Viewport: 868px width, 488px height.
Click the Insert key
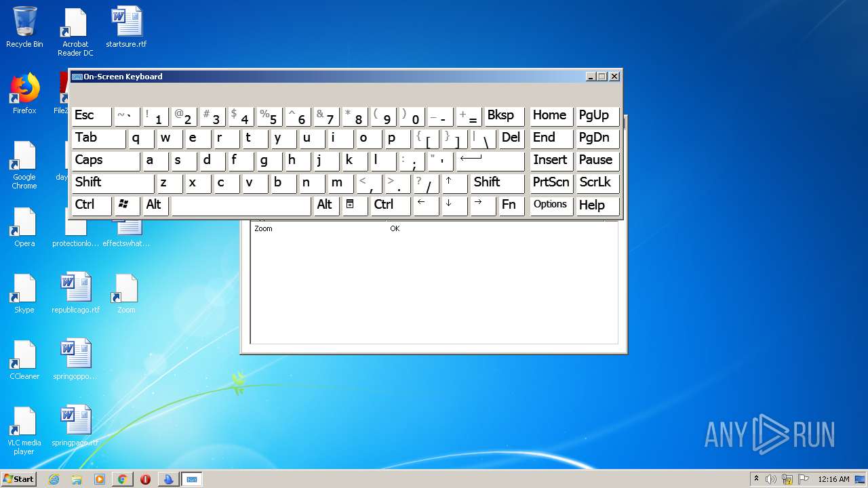[552, 161]
